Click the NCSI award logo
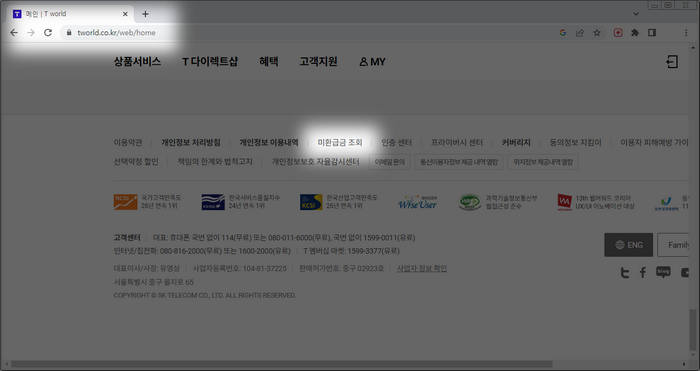Screen dimensions: 700x371 (125, 202)
